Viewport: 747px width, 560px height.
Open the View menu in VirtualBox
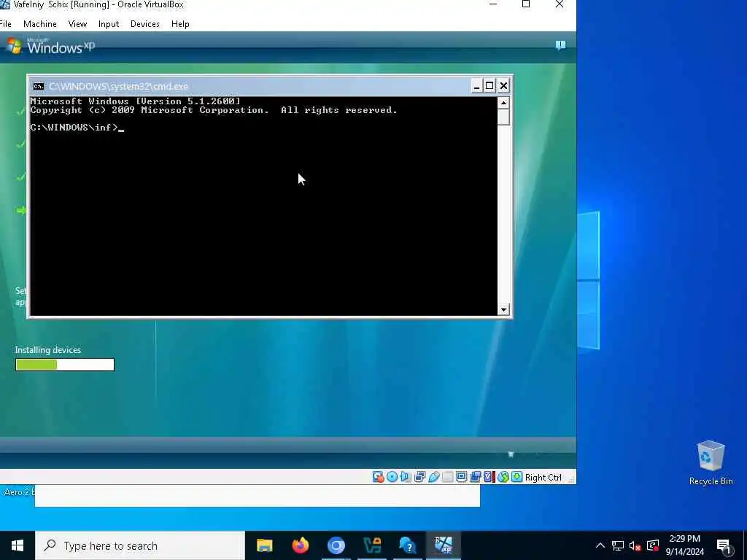click(x=77, y=24)
